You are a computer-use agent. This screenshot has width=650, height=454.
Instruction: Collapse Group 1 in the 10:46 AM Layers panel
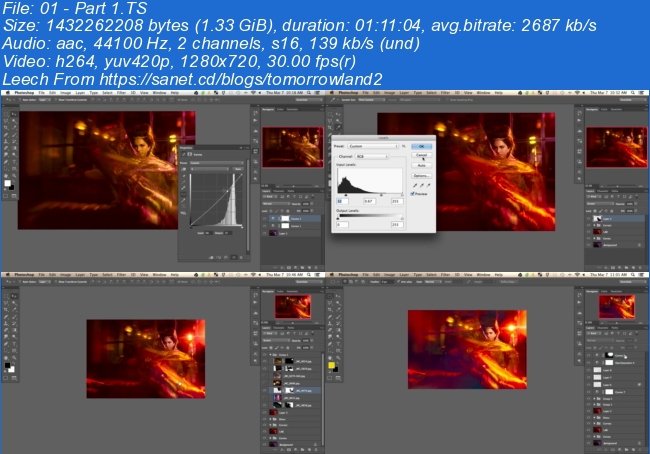point(270,355)
